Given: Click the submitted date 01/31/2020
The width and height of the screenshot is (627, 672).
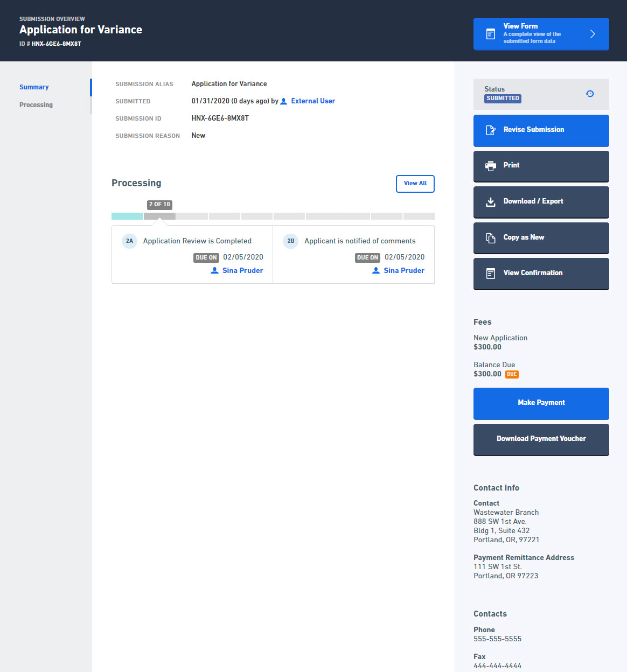Looking at the screenshot, I should pyautogui.click(x=211, y=101).
